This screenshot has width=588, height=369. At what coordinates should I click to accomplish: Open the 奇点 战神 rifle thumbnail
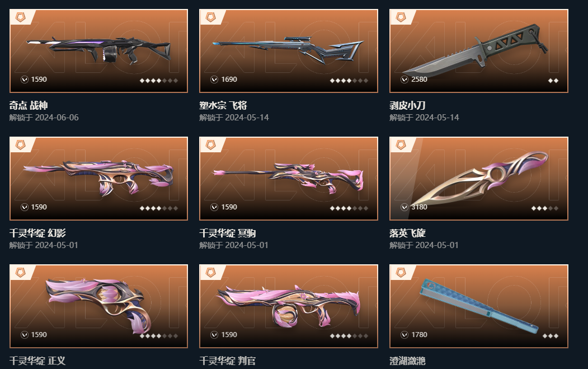click(x=98, y=49)
